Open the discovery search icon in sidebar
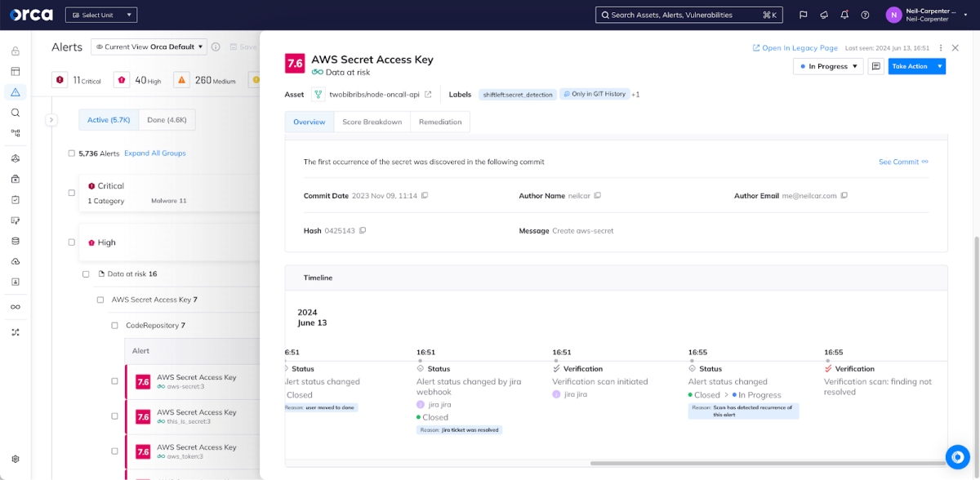Screen dimensions: 980x480 (x=16, y=113)
